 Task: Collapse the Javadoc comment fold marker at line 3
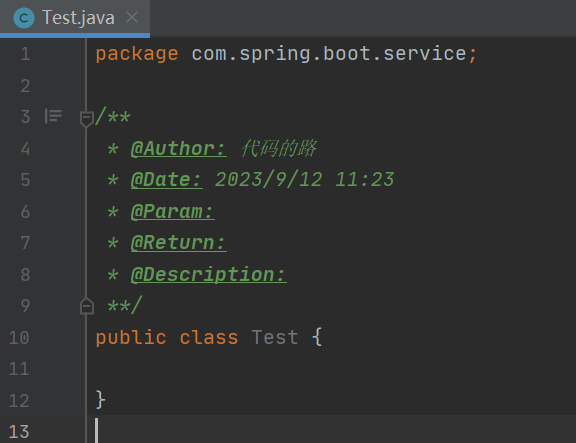point(87,119)
